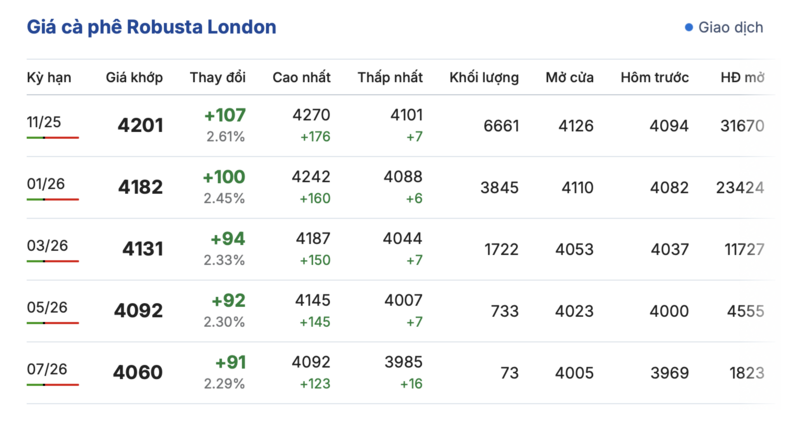The width and height of the screenshot is (800, 422).
Task: Select the 07/26 contract term
Action: [47, 370]
